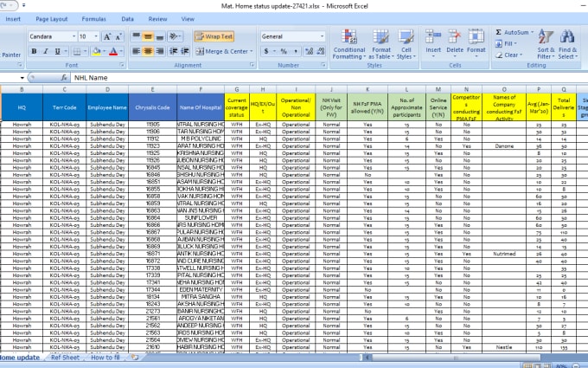Open Format as Table gallery
Screen dimensions: 588x368
tap(380, 45)
